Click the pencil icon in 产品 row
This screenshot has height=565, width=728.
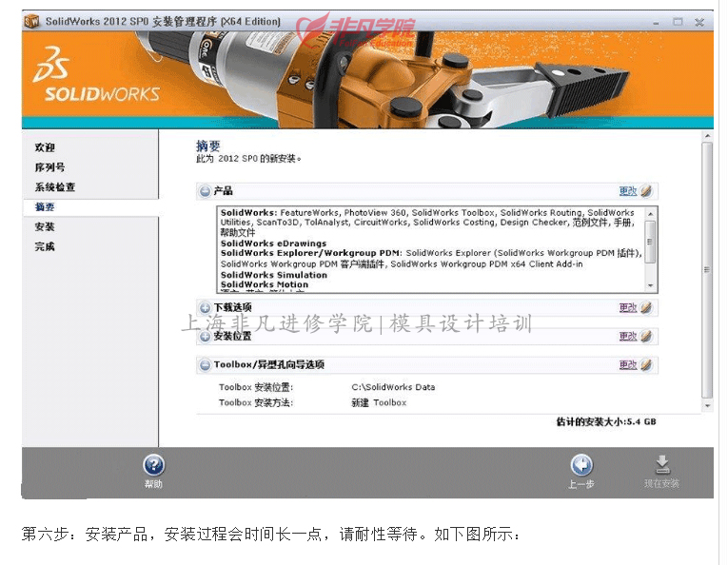[x=646, y=190]
